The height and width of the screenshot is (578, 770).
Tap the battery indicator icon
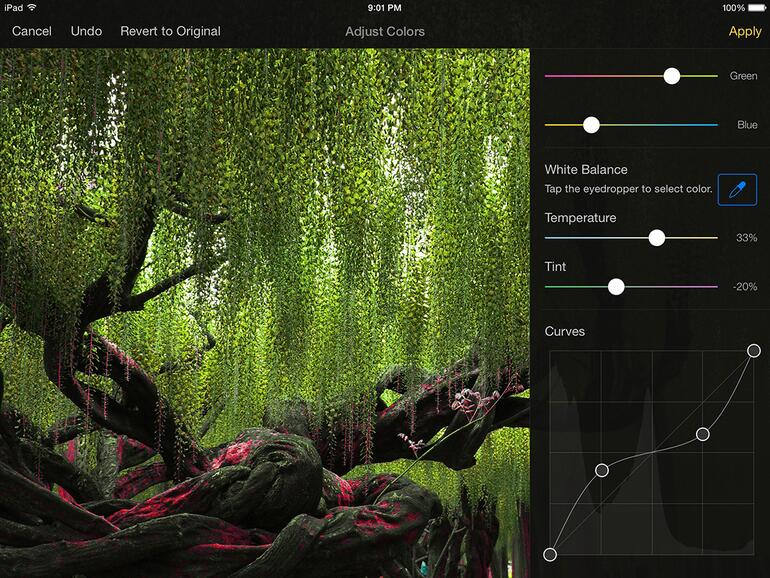point(756,8)
